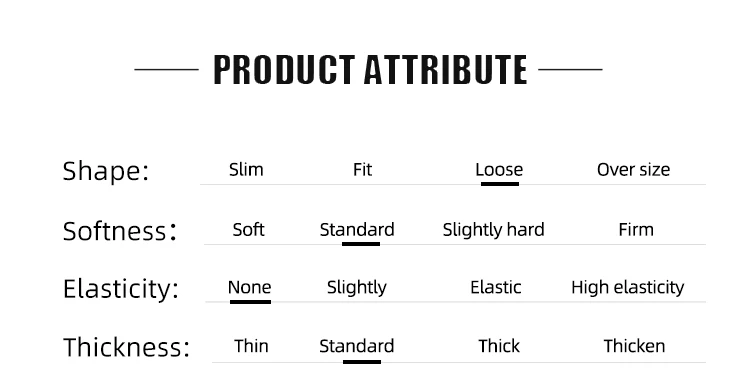This screenshot has height=392, width=750.
Task: Choose the Slightly elasticity option
Action: pos(356,287)
